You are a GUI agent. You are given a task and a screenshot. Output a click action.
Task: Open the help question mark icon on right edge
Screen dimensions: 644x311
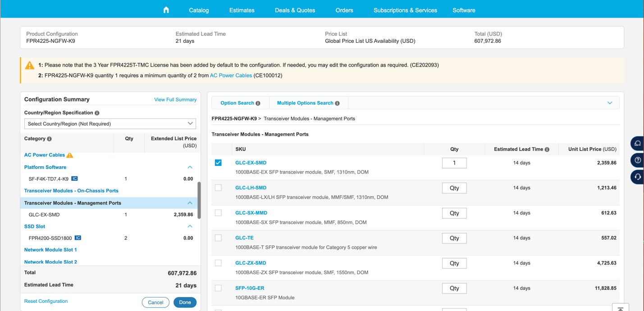pyautogui.click(x=638, y=160)
